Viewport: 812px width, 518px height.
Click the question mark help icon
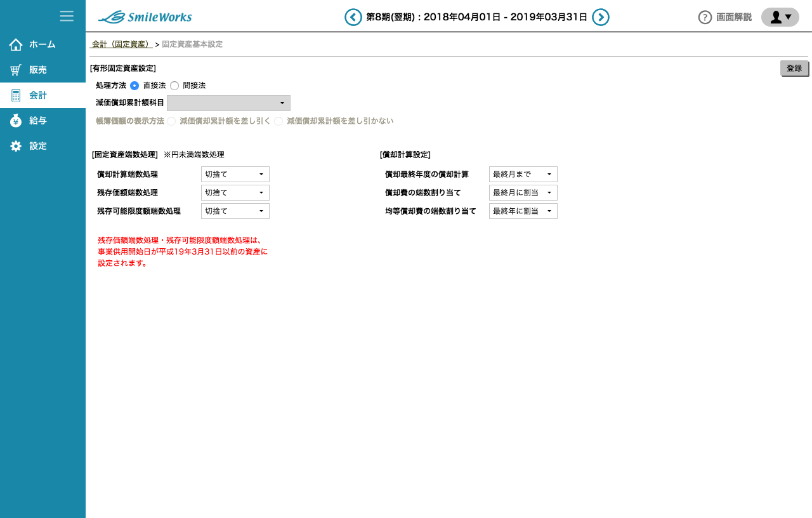[705, 17]
